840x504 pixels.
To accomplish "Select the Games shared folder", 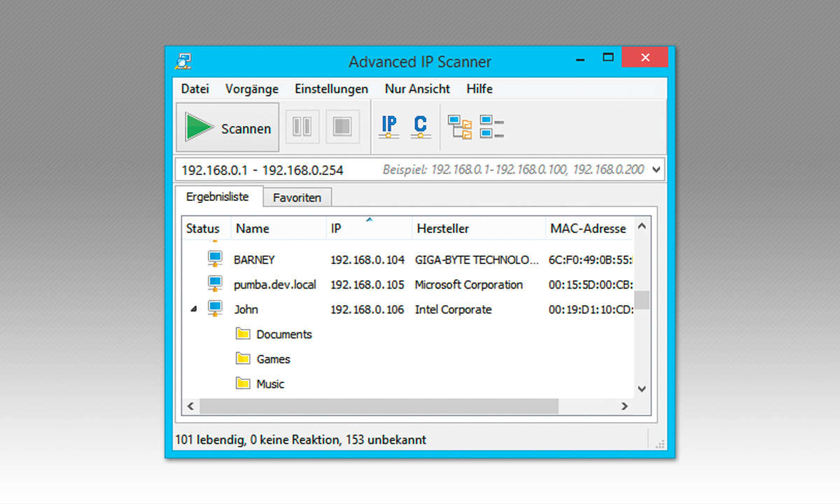I will pyautogui.click(x=273, y=359).
